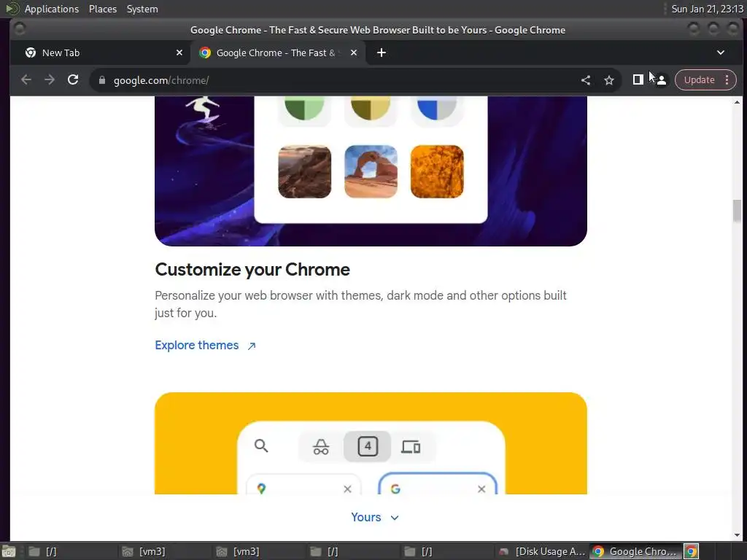Viewport: 747px width, 560px height.
Task: Select the desert arch theme thumbnail
Action: (x=371, y=171)
